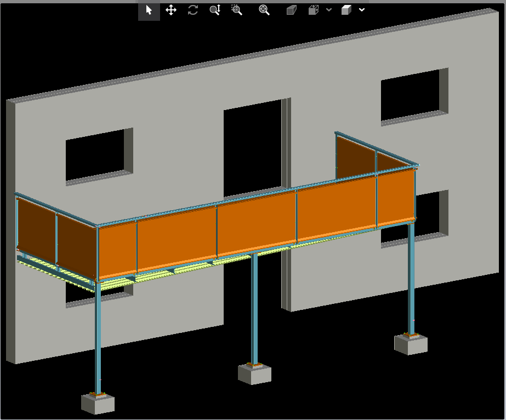This screenshot has height=420, width=506.
Task: Enable the zoom window tool
Action: [237, 10]
